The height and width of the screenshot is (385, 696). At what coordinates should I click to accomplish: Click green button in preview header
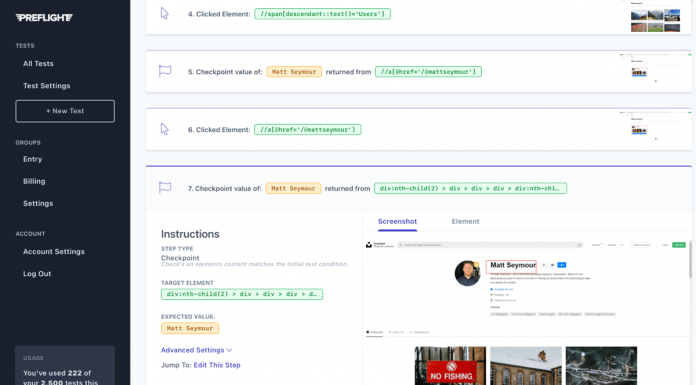click(679, 245)
